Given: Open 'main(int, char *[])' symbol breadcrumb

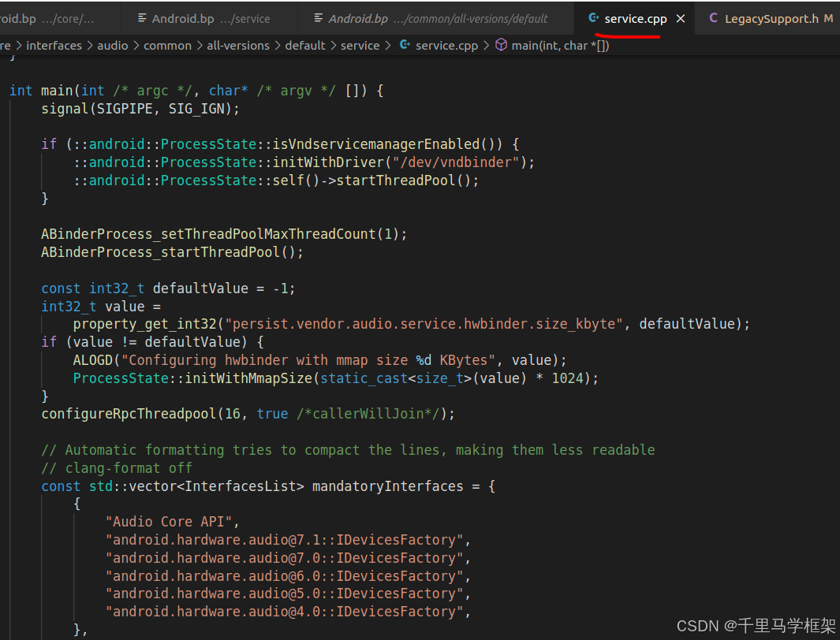Looking at the screenshot, I should [560, 46].
